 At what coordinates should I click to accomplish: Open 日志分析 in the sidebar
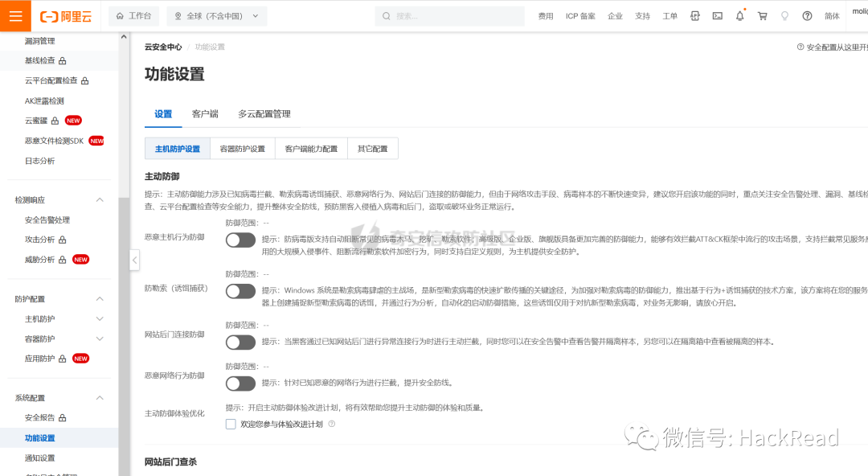click(x=40, y=161)
